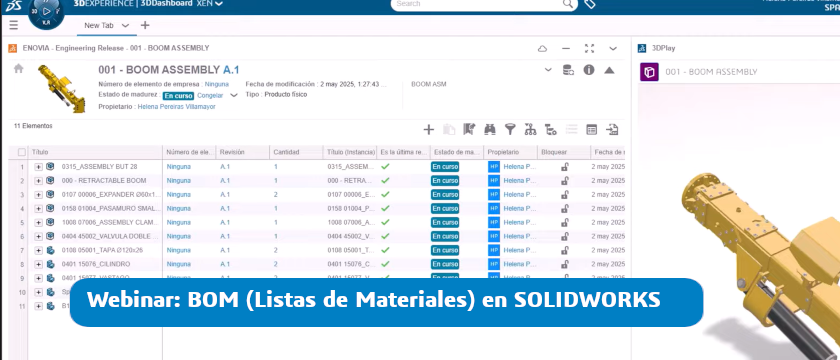
Task: Open owner Helena Pereiras Villamayor link
Action: tap(176, 107)
